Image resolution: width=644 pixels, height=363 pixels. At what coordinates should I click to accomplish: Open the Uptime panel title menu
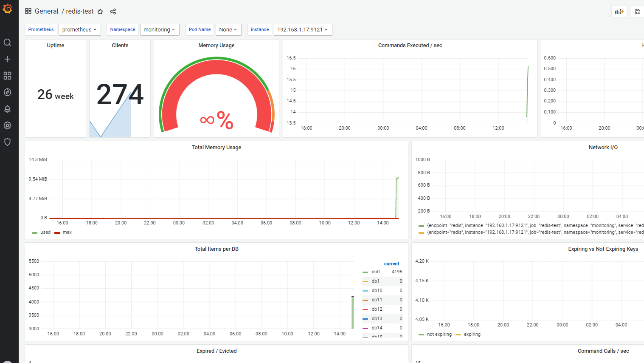[x=56, y=45]
